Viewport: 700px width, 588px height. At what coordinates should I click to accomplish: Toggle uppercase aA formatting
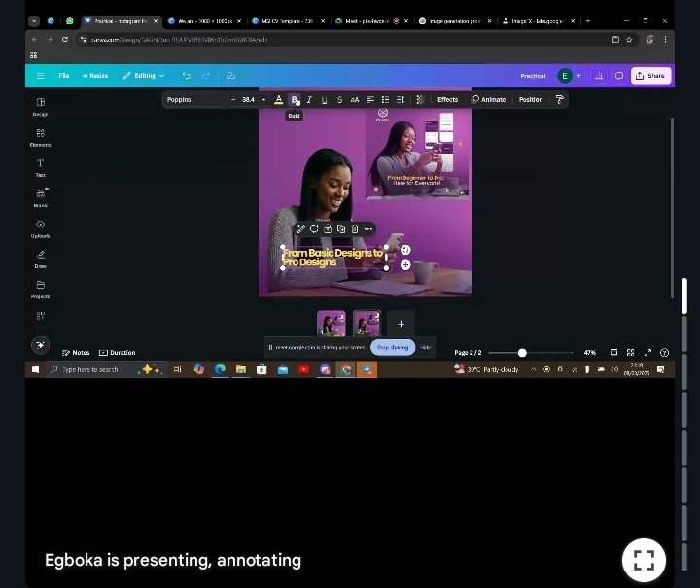(x=355, y=99)
